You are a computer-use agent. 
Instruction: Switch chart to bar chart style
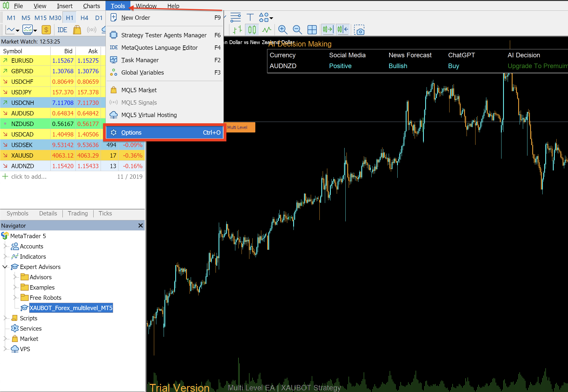[x=237, y=29]
